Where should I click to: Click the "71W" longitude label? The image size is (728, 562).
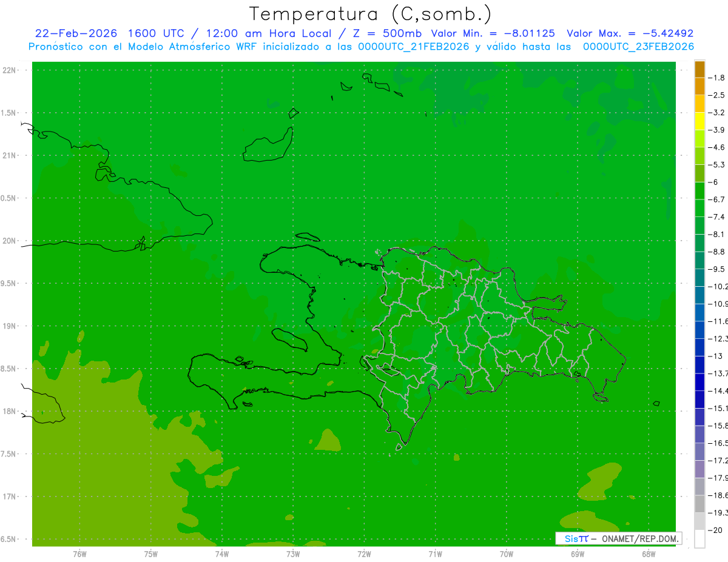(x=435, y=554)
